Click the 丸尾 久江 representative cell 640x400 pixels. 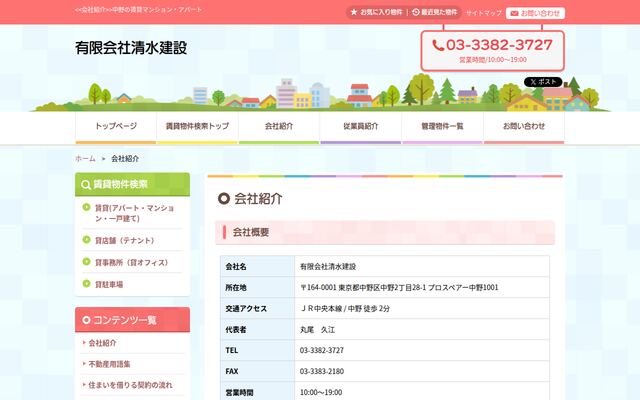click(422, 329)
